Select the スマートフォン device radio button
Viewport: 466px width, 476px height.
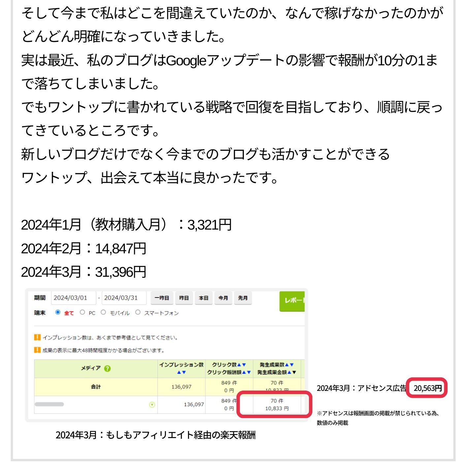[138, 312]
